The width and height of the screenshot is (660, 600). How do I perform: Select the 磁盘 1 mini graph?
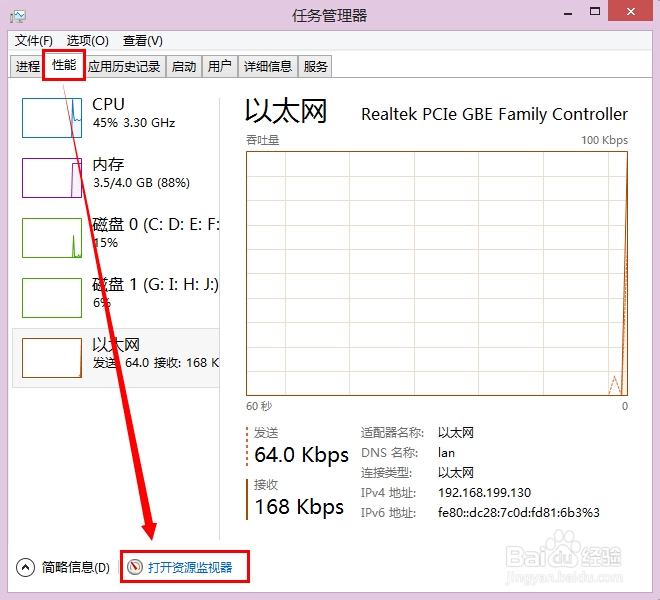(52, 298)
